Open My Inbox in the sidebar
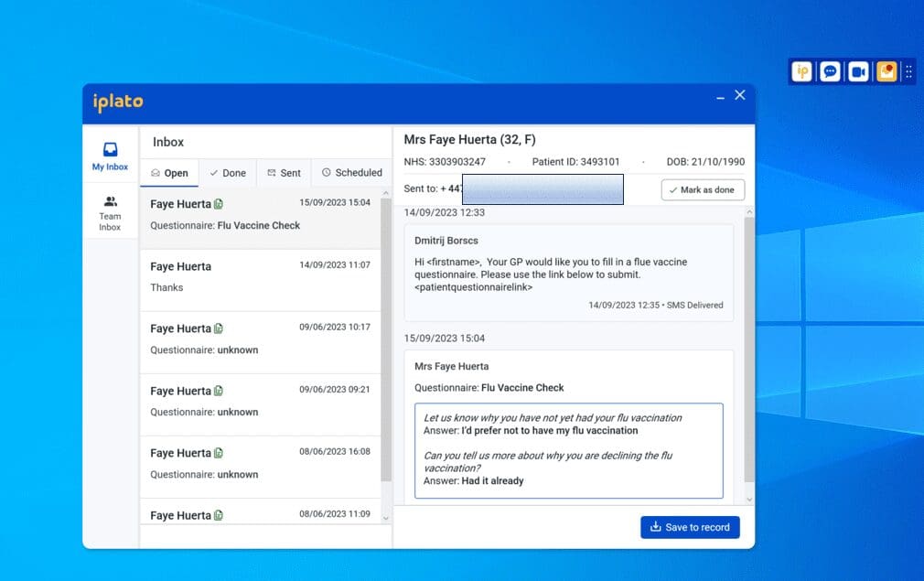The width and height of the screenshot is (924, 581). click(x=110, y=156)
